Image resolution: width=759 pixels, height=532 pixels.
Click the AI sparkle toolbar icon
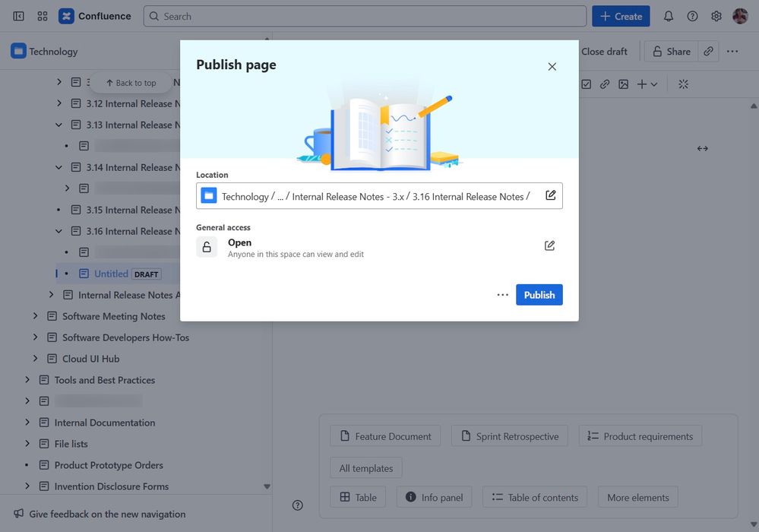coord(683,84)
